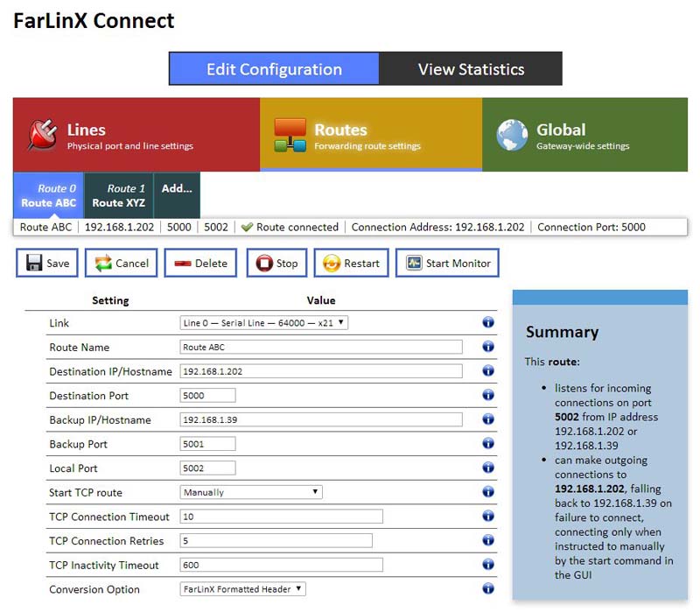
Task: Click the TCP Connection Timeout field
Action: click(281, 516)
